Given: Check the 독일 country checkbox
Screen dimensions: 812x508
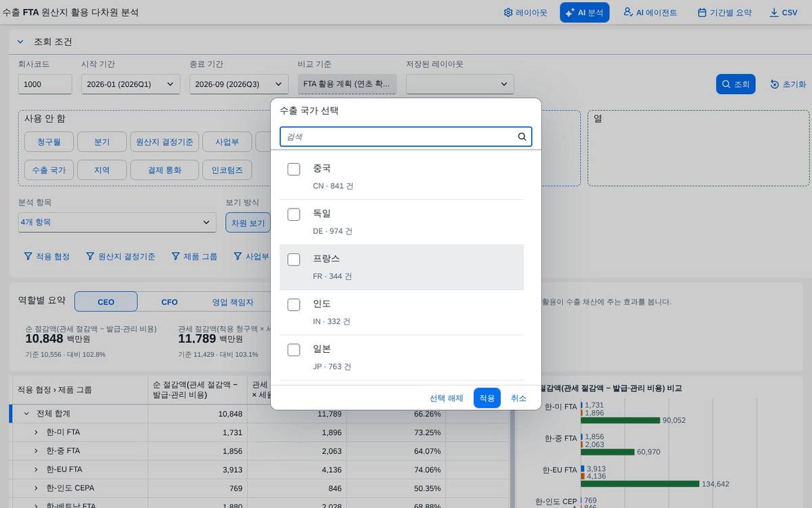Looking at the screenshot, I should click(x=294, y=214).
